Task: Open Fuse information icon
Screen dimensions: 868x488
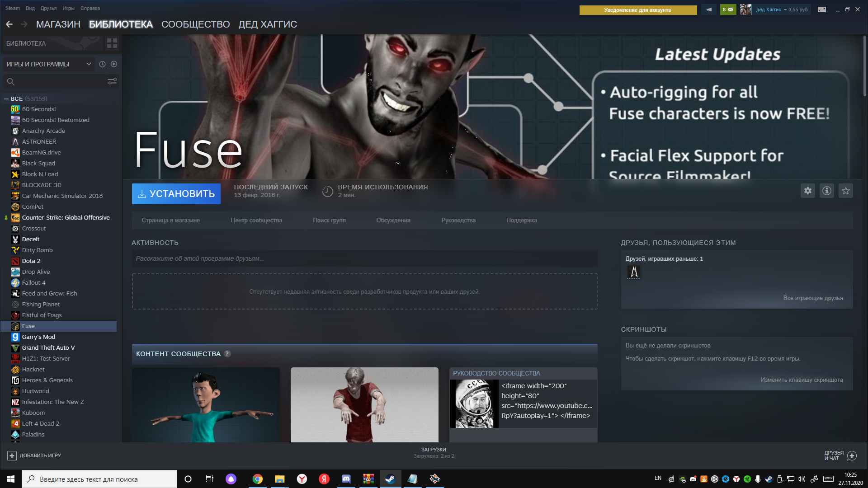Action: (x=827, y=191)
